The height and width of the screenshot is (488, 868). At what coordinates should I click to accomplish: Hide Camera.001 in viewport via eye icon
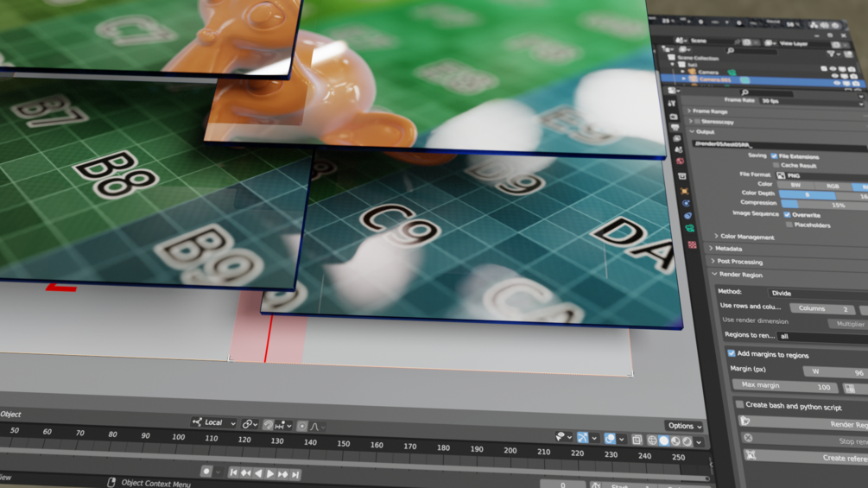pos(837,83)
